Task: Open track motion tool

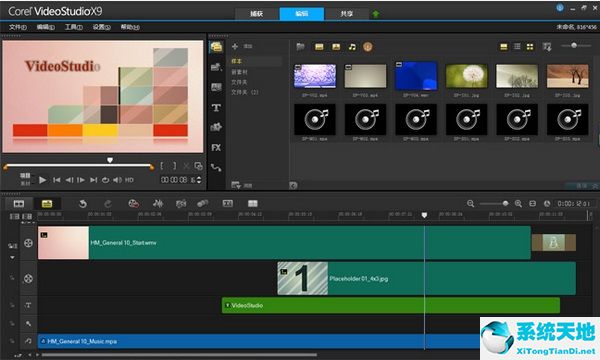Action: [203, 204]
